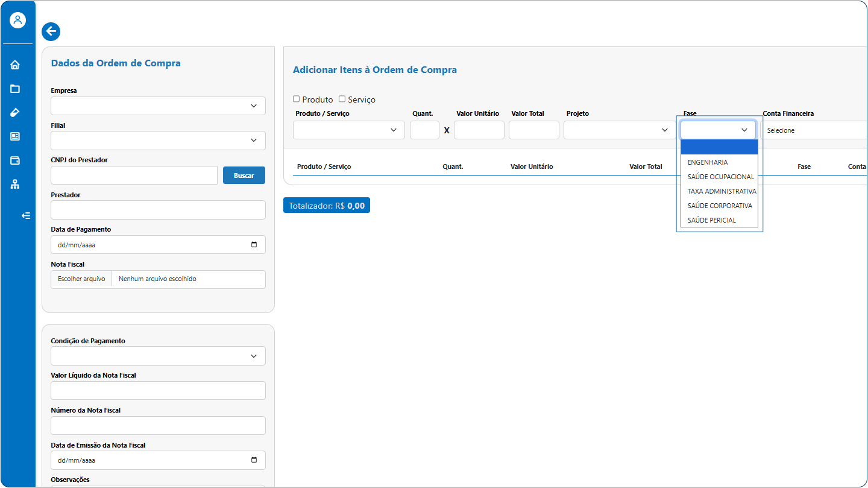This screenshot has width=868, height=488.
Task: Go to home via sidebar icon
Action: [15, 65]
